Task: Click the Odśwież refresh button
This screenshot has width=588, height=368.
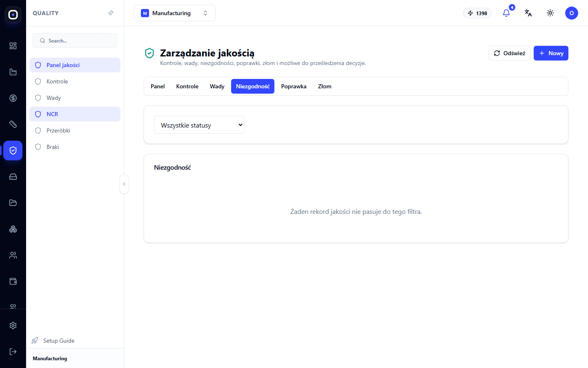Action: [x=509, y=53]
